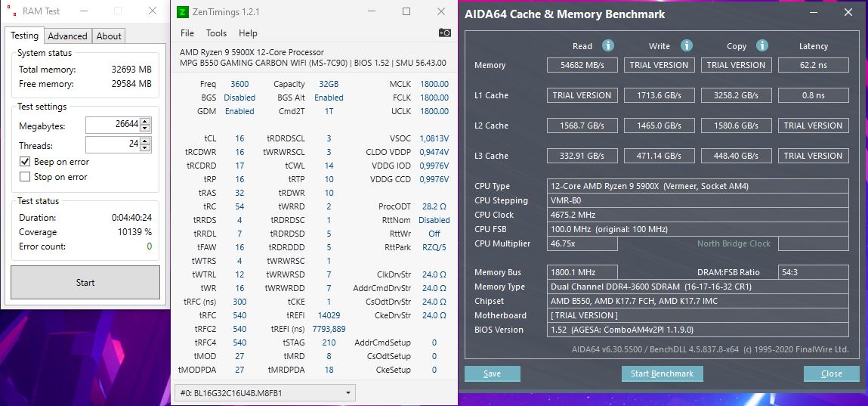
Task: Increase Threads value with up arrow
Action: tap(145, 142)
